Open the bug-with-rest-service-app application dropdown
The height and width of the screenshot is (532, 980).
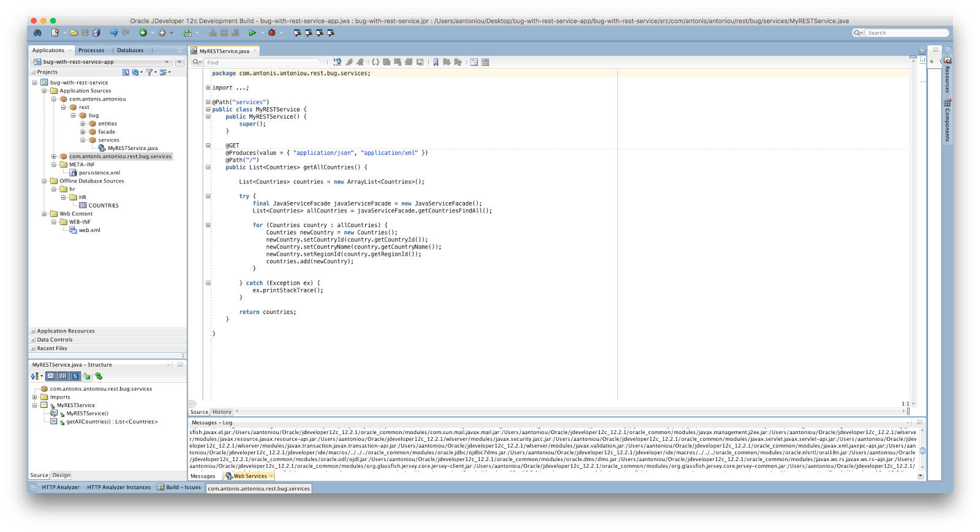(x=102, y=62)
